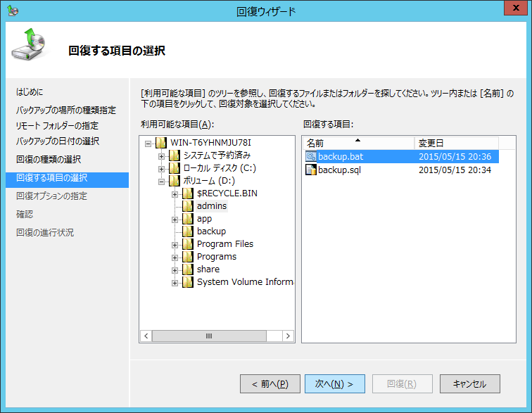
Task: Click the tree horizontal scrollbar right arrow
Action: click(x=289, y=336)
